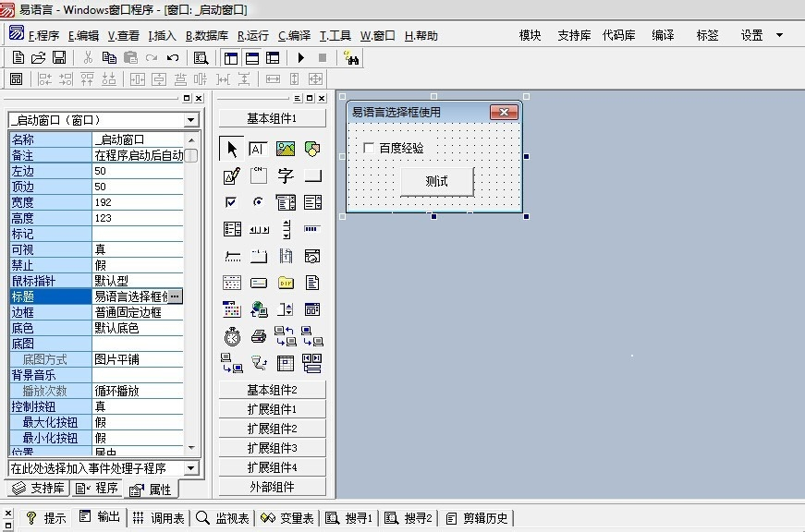
Task: Expand the 扩展组件1 component group
Action: (272, 409)
